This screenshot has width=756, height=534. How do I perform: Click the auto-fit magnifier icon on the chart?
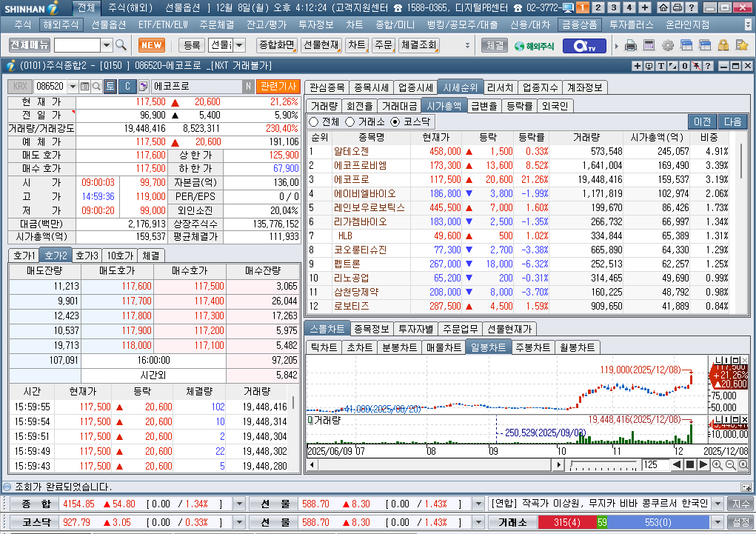click(x=743, y=464)
